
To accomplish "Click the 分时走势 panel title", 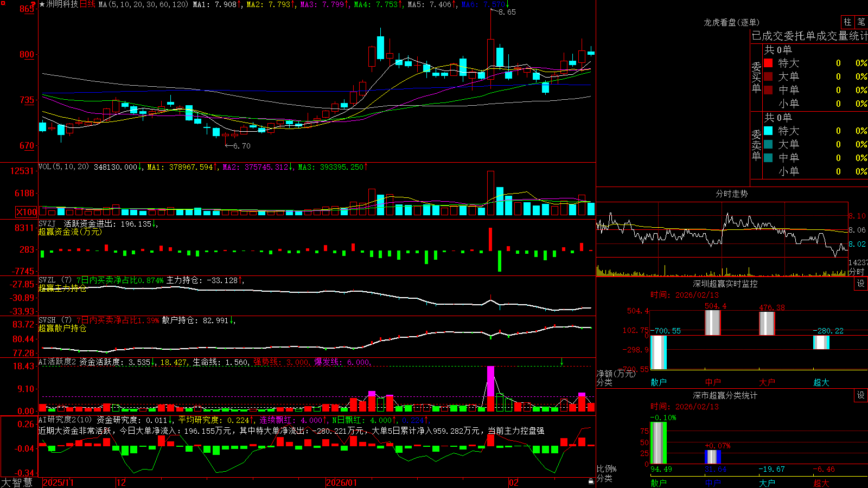I will (731, 194).
